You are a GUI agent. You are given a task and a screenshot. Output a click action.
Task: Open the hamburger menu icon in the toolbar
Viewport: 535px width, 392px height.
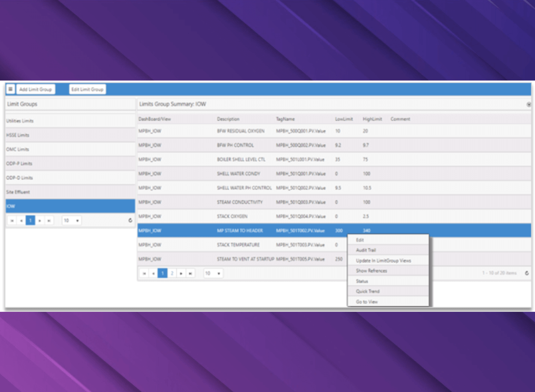10,89
